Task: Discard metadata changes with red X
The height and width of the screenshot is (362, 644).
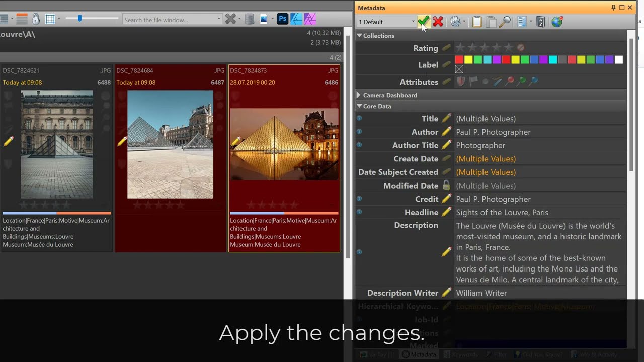Action: tap(438, 22)
